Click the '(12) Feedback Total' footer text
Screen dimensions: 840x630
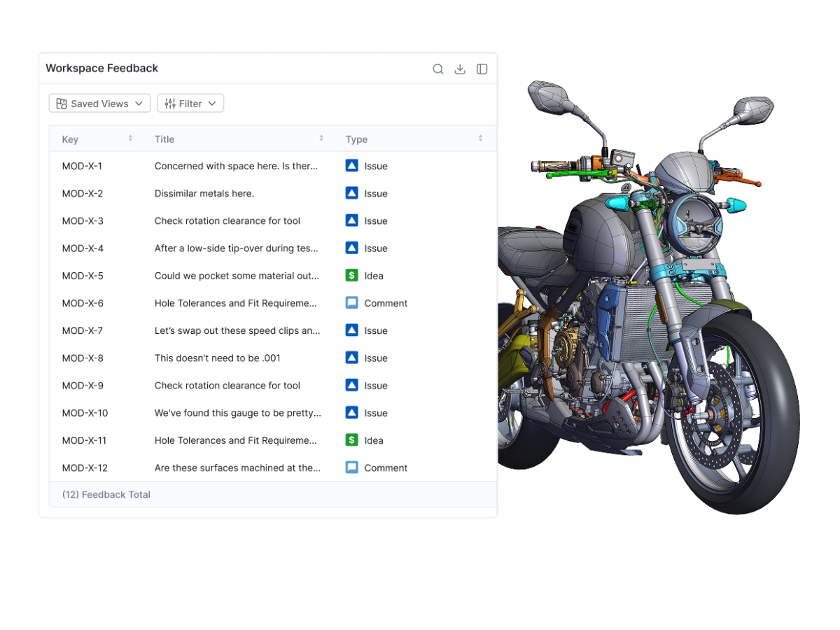[106, 494]
